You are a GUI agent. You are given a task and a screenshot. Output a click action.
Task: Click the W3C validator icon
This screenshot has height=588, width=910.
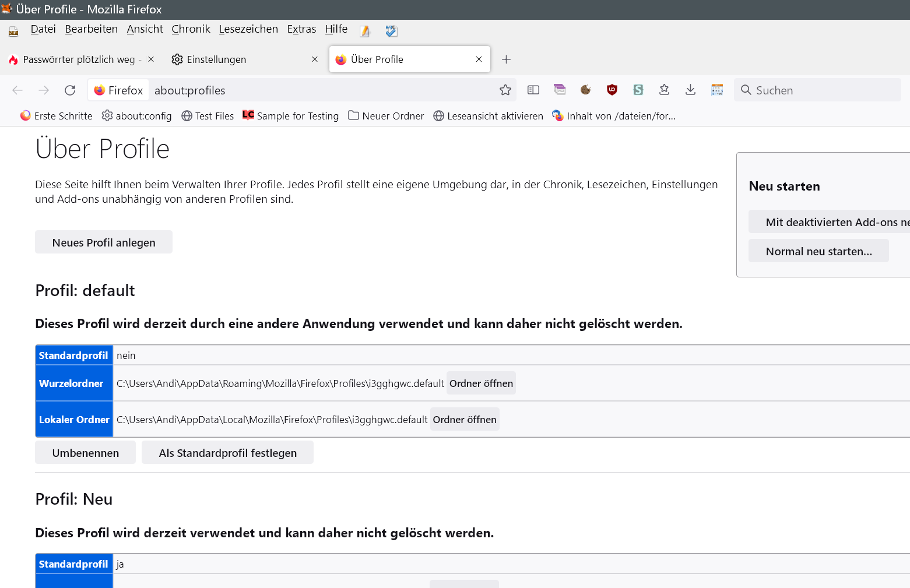pyautogui.click(x=391, y=31)
